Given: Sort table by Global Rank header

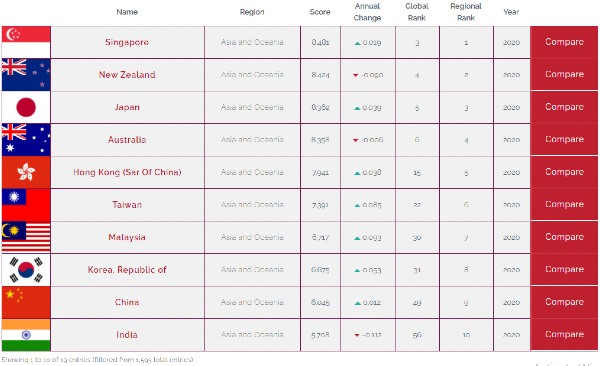Looking at the screenshot, I should click(417, 12).
